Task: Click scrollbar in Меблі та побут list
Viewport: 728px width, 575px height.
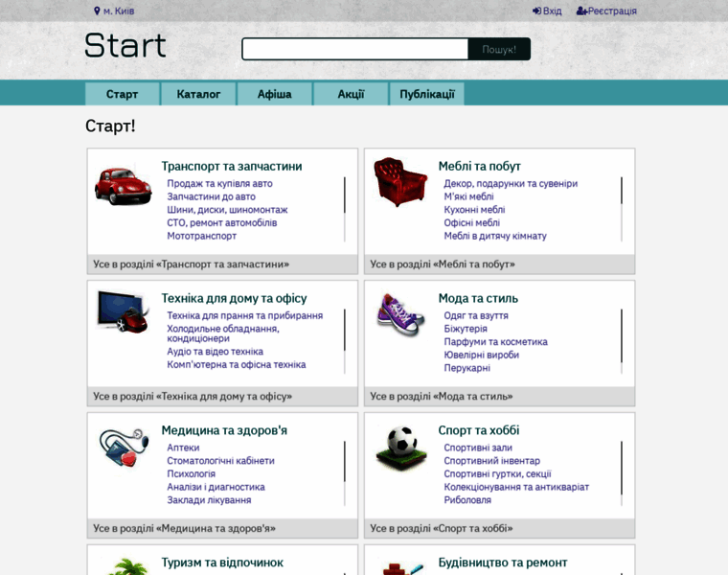Action: click(x=622, y=191)
